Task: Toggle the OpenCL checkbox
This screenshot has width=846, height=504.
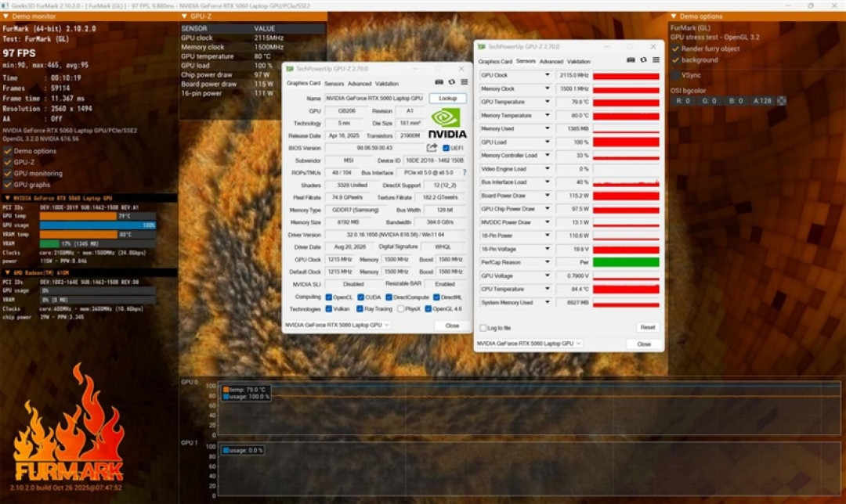Action: (x=328, y=297)
